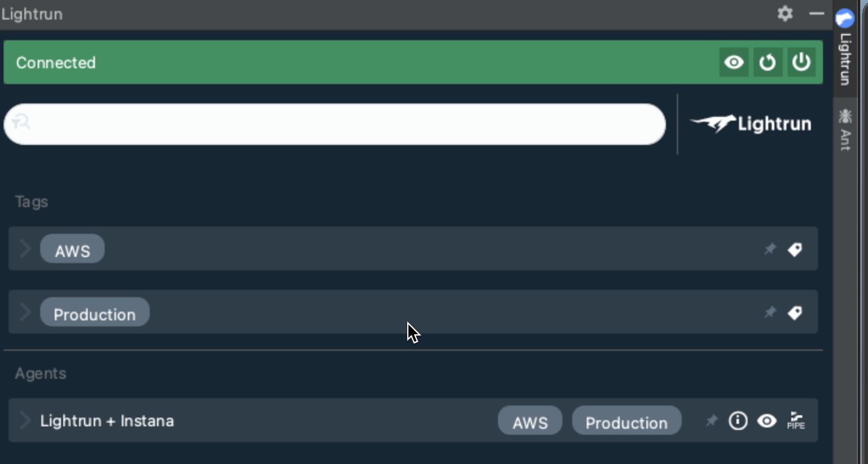This screenshot has height=464, width=868.
Task: Click the Lightrun logo beside the search box
Action: (751, 124)
